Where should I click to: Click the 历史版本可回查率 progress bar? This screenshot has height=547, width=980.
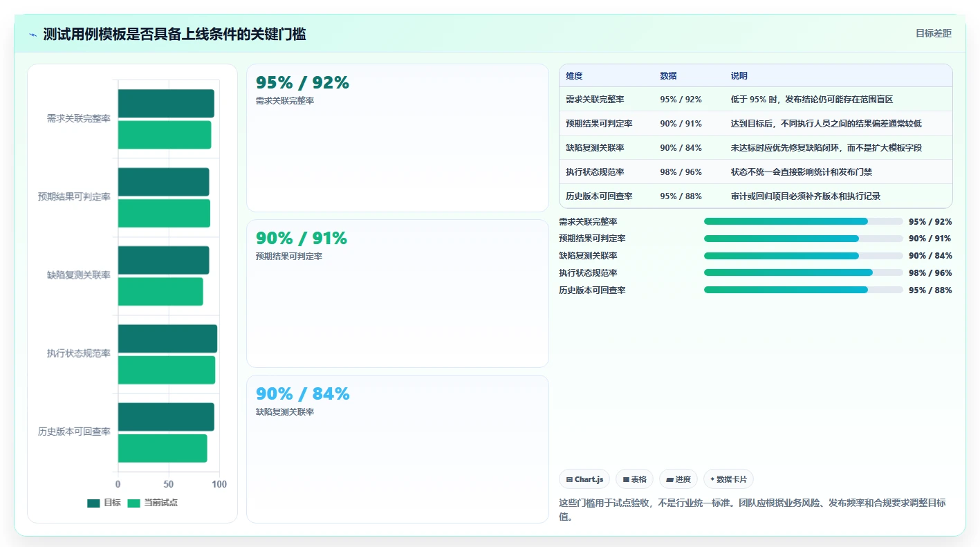pyautogui.click(x=804, y=290)
